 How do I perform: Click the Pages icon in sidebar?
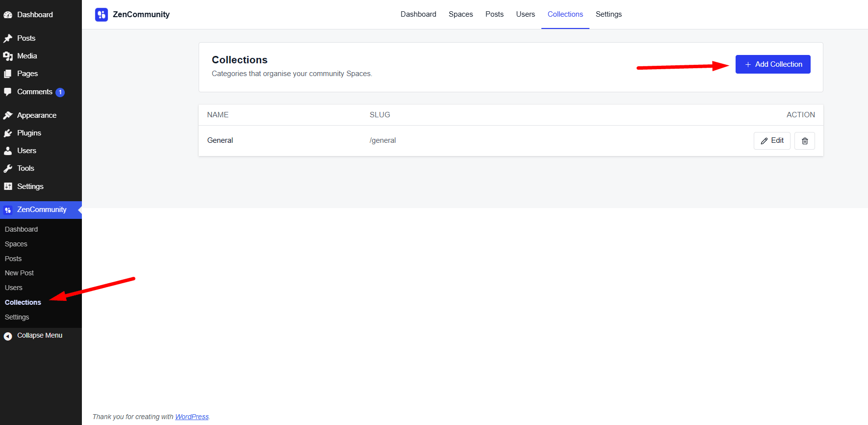click(8, 74)
